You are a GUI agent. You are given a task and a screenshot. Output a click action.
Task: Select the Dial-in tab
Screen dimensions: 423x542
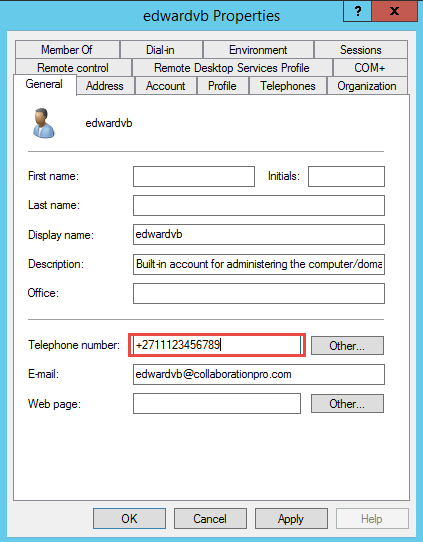tap(160, 50)
